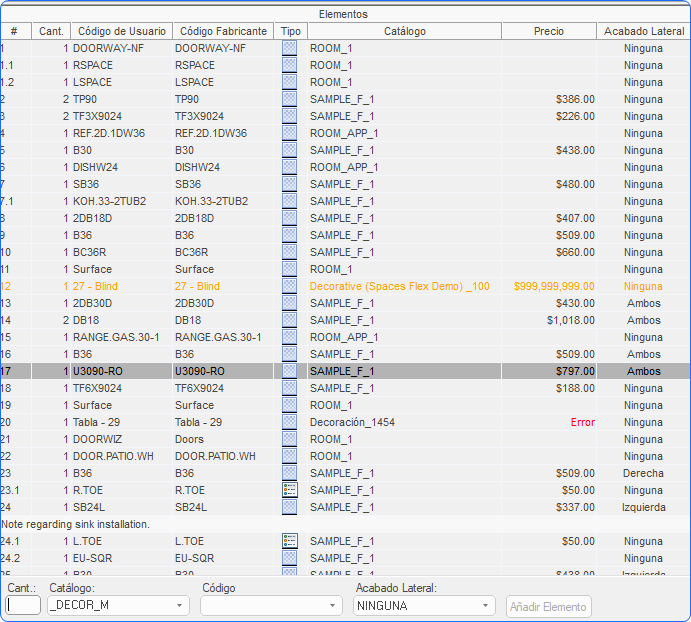
Task: Click the type icon in SB36 row
Action: pos(289,184)
